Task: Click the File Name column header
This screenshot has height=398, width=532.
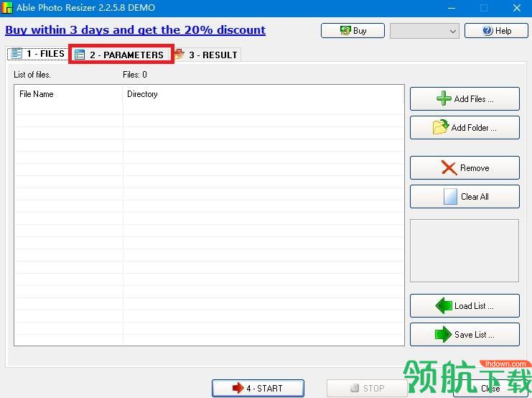Action: click(68, 94)
